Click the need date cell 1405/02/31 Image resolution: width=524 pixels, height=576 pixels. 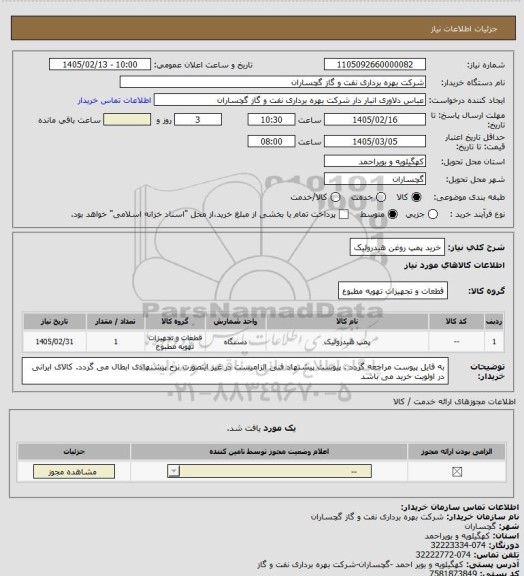pyautogui.click(x=54, y=342)
